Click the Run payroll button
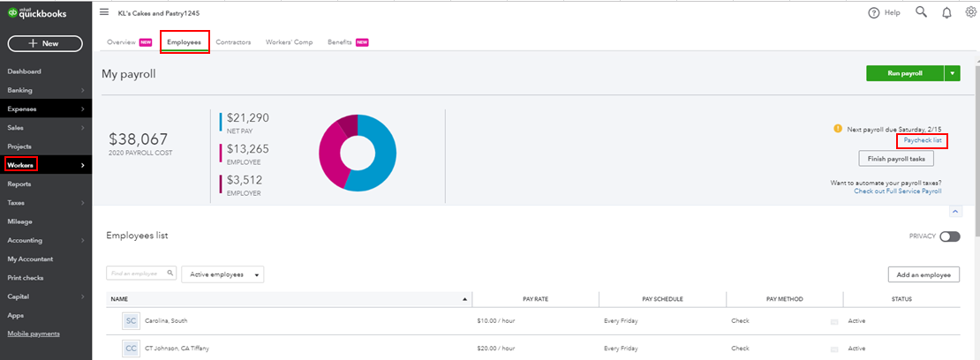The width and height of the screenshot is (980, 360). pyautogui.click(x=904, y=74)
